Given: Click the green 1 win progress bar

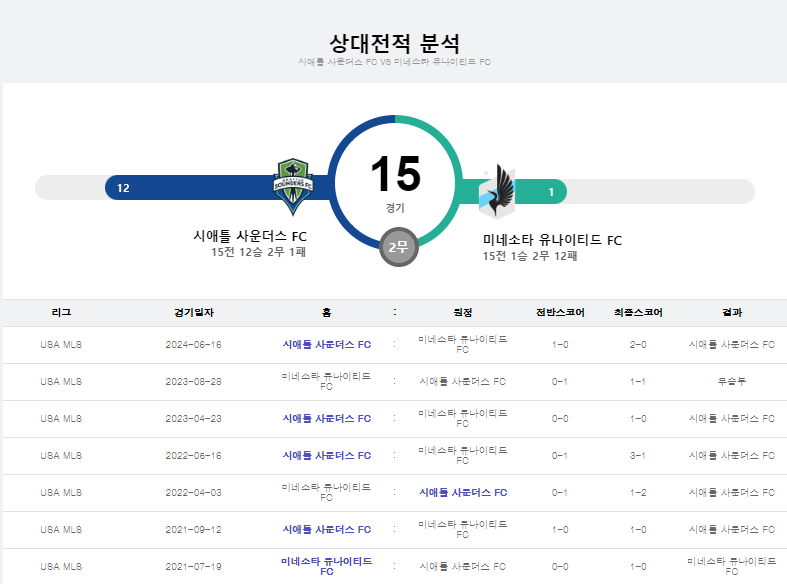Looking at the screenshot, I should click(x=513, y=192).
